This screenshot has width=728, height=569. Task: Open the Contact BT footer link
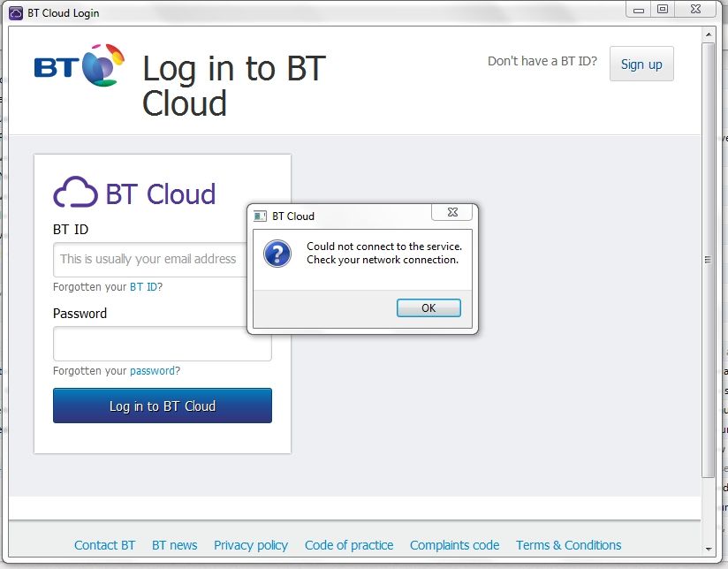point(105,545)
